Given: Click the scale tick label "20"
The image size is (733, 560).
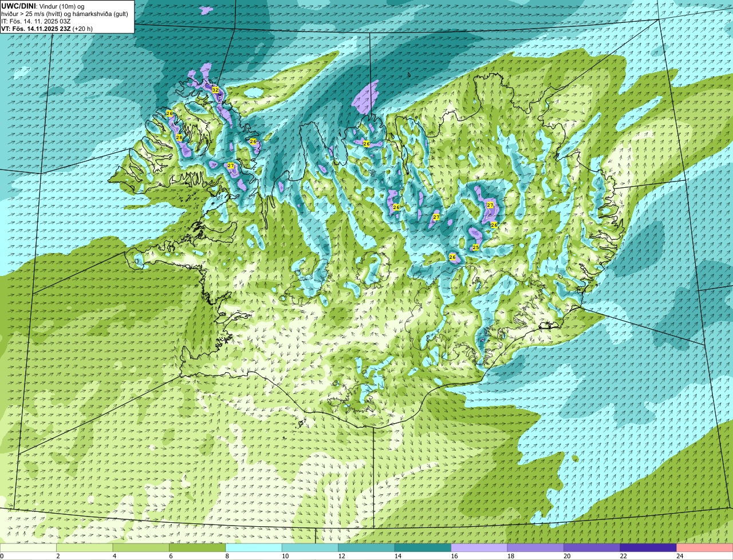Looking at the screenshot, I should (x=566, y=555).
